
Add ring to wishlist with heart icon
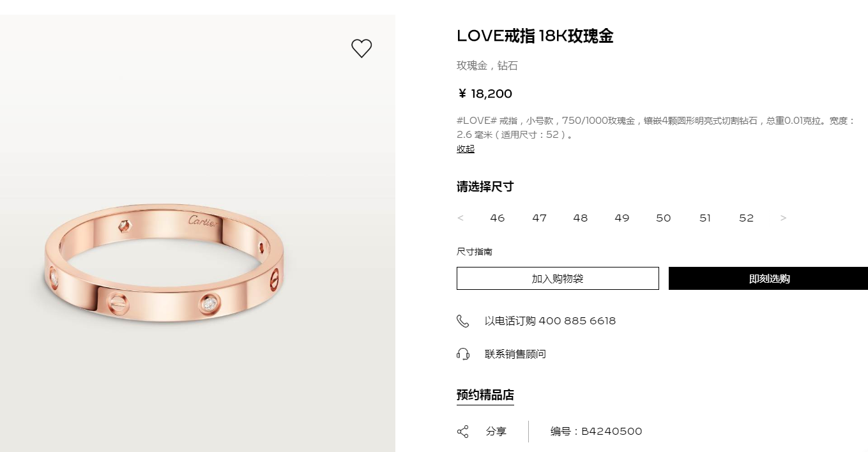(x=362, y=49)
